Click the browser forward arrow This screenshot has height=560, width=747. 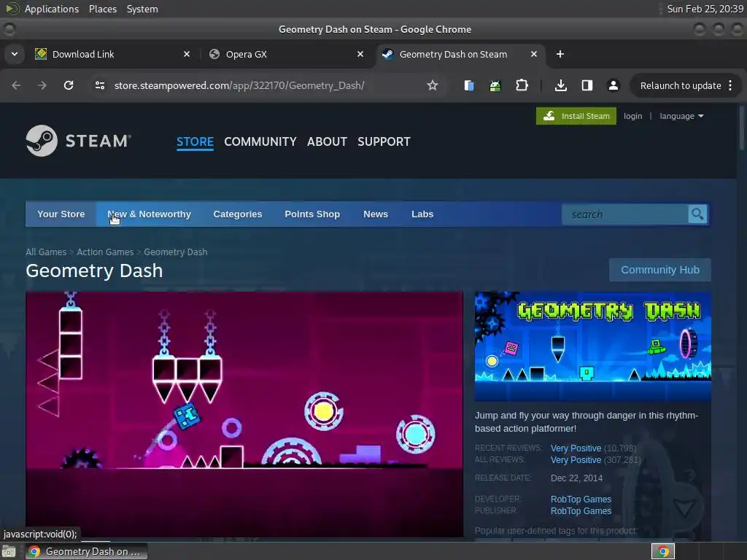42,85
